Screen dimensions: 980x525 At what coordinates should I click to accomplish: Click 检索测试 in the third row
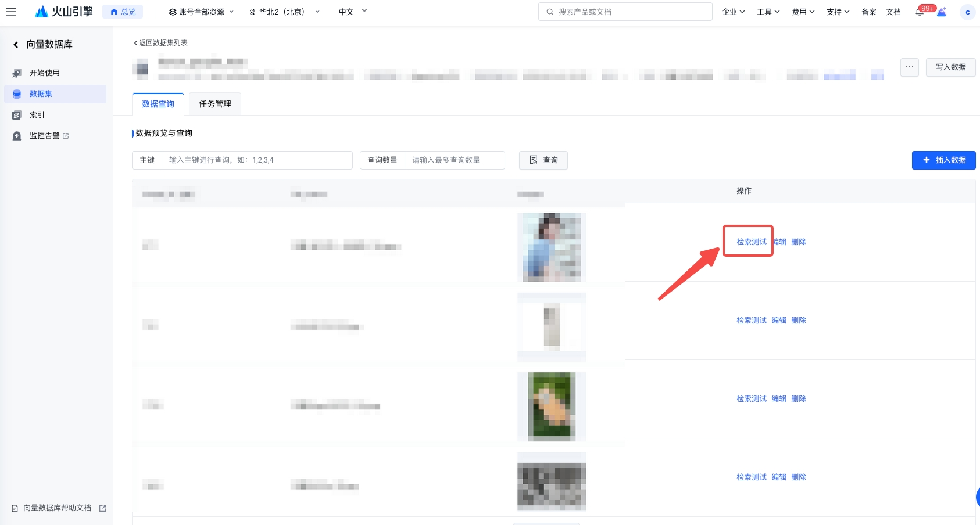[x=752, y=399]
